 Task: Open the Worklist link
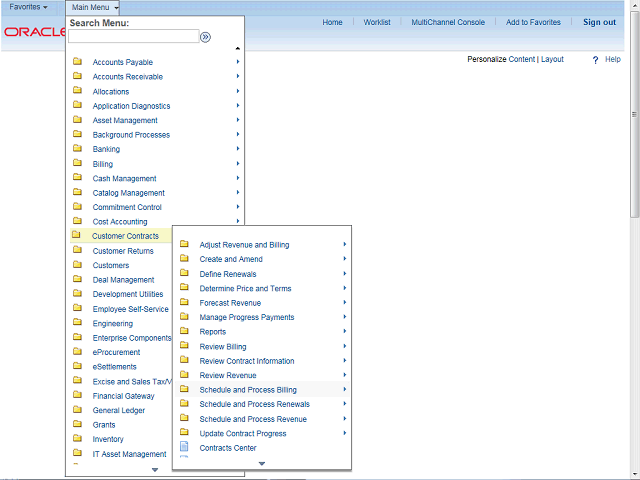click(377, 22)
